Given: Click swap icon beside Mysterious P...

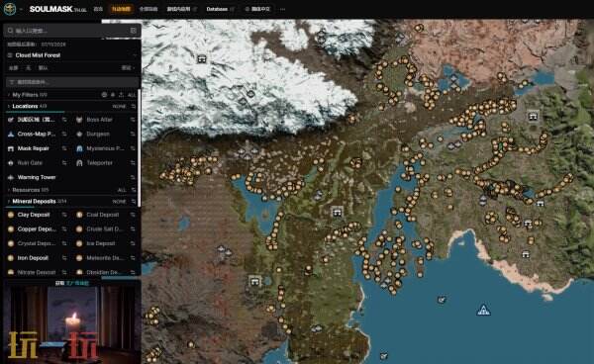Looking at the screenshot, I should [x=133, y=148].
